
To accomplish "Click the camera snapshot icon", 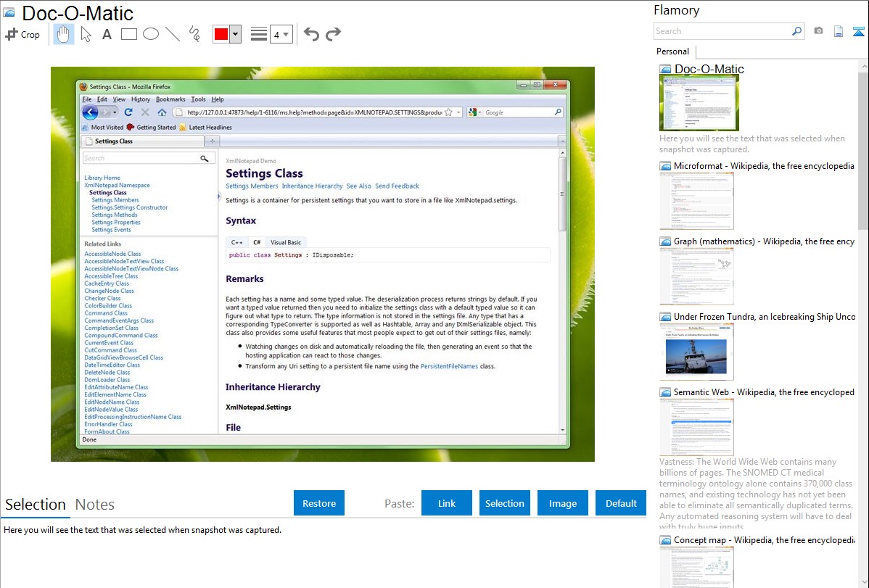I will pyautogui.click(x=818, y=31).
